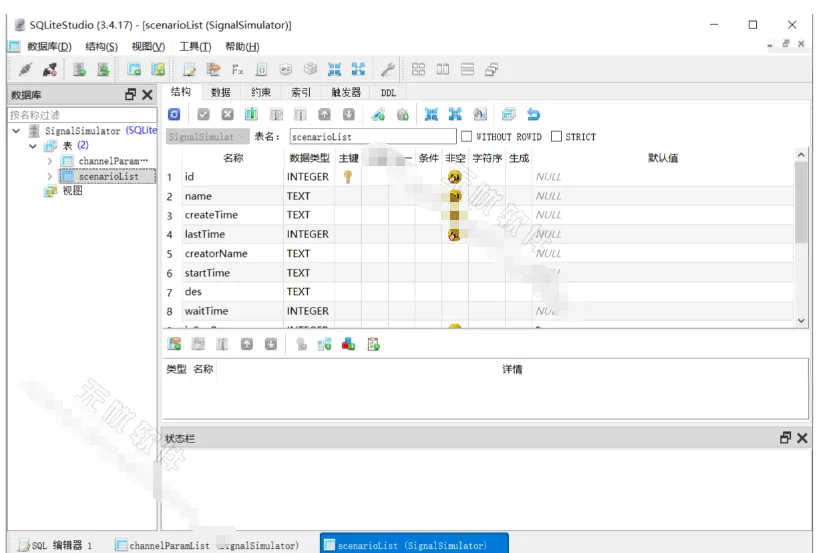823x553 pixels.
Task: Open the 帮助(H) menu
Action: 242,47
